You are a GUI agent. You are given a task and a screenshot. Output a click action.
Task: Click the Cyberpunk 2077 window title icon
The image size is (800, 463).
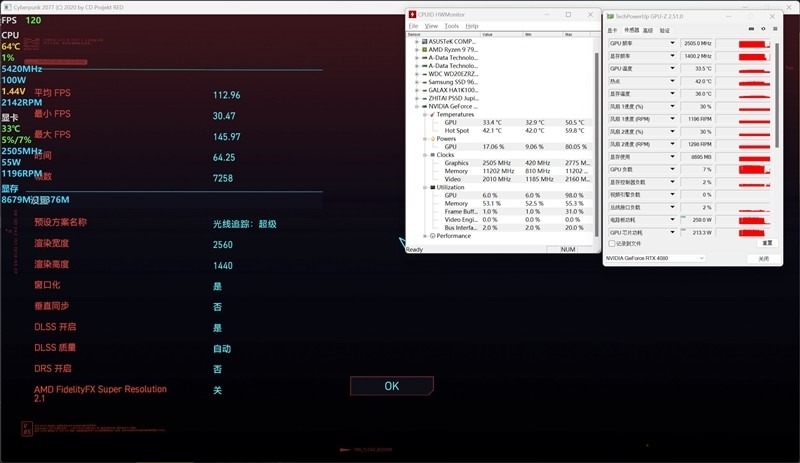[x=7, y=7]
